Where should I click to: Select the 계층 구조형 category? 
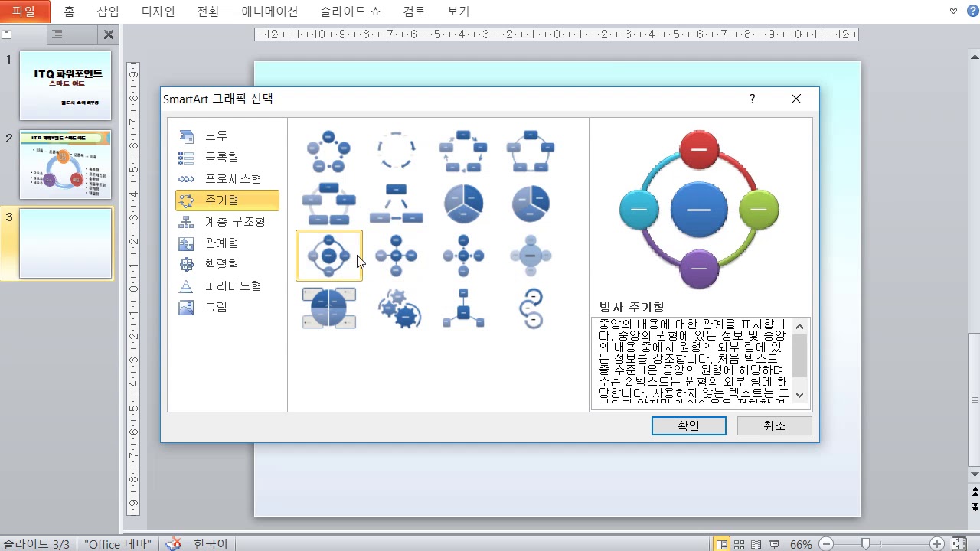point(227,222)
